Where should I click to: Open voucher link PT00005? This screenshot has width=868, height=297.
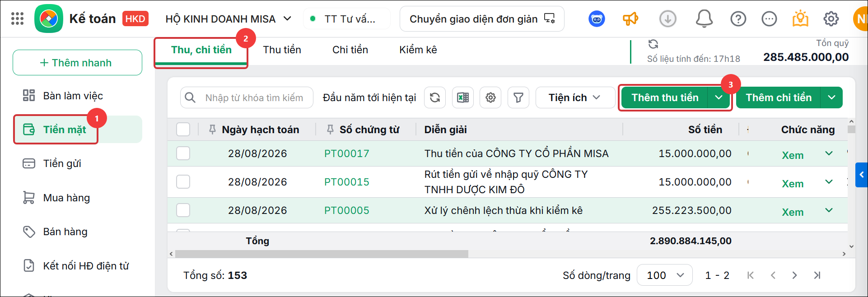pos(346,210)
